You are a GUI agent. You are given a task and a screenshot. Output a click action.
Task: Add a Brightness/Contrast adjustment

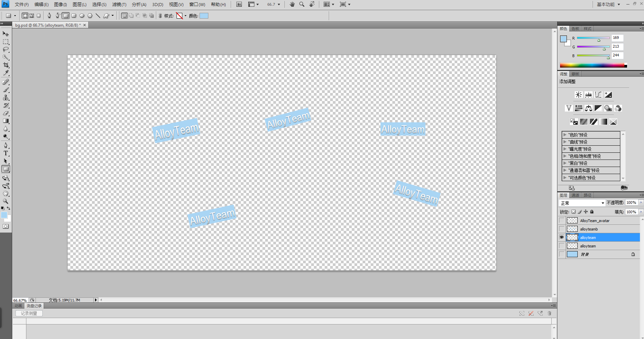point(579,95)
